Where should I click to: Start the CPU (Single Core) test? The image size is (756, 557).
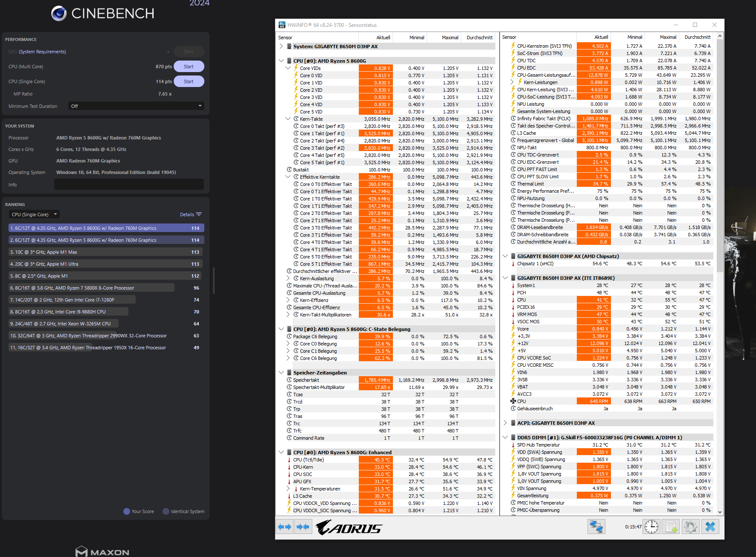(189, 81)
